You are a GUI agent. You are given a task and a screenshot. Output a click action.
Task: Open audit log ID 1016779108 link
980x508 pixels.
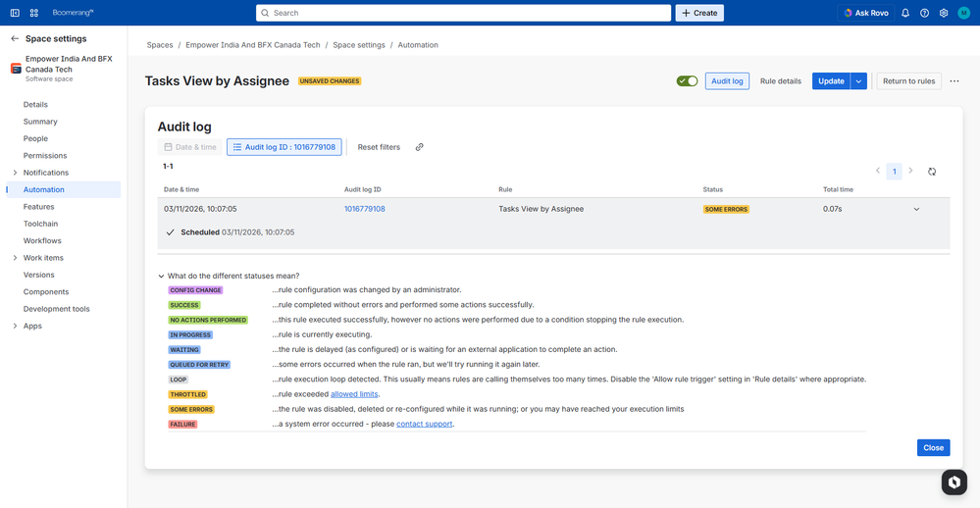click(364, 209)
